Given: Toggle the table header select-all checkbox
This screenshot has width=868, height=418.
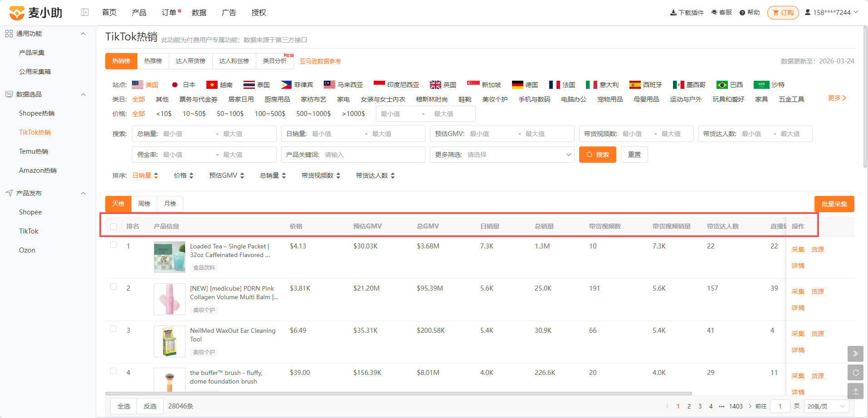Looking at the screenshot, I should 113,227.
